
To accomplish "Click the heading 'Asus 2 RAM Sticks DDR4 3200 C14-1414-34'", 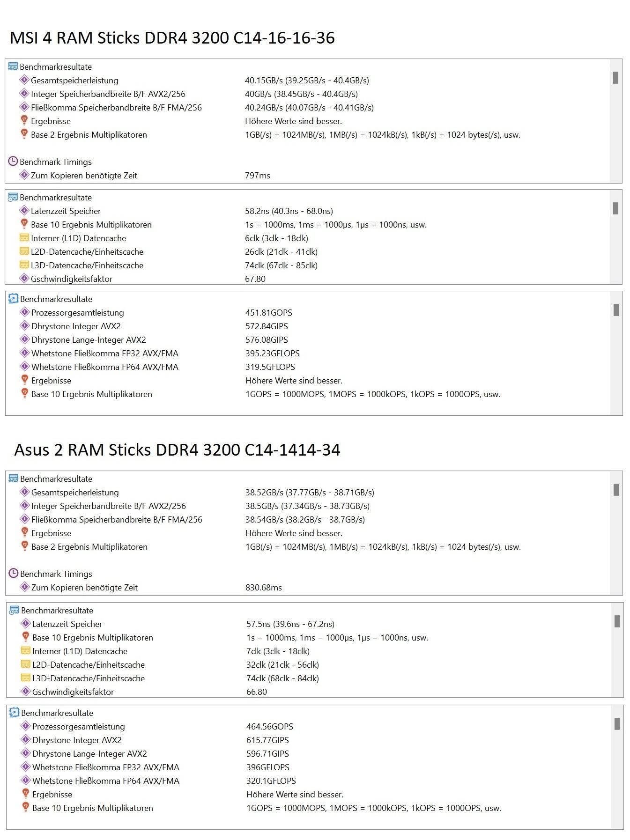I will click(x=177, y=449).
